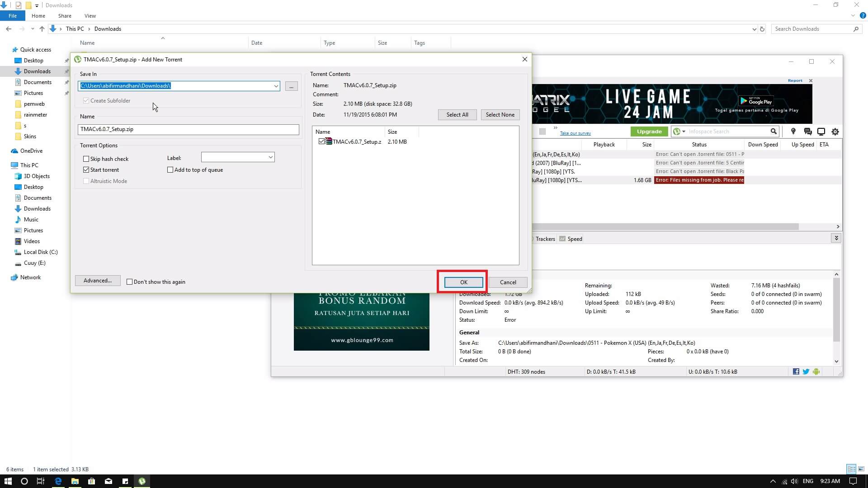Viewport: 868px width, 488px height.
Task: Click the Select None button
Action: pyautogui.click(x=500, y=115)
